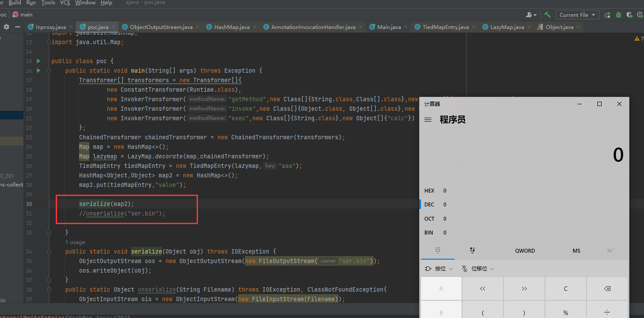Maximize the calculator window
Screen dimensions: 644x318
[x=599, y=104]
